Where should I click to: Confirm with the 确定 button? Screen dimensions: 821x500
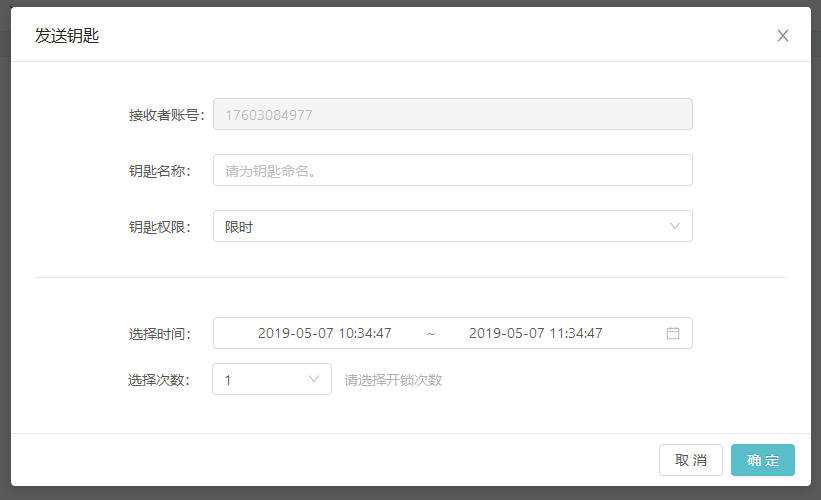pos(762,460)
